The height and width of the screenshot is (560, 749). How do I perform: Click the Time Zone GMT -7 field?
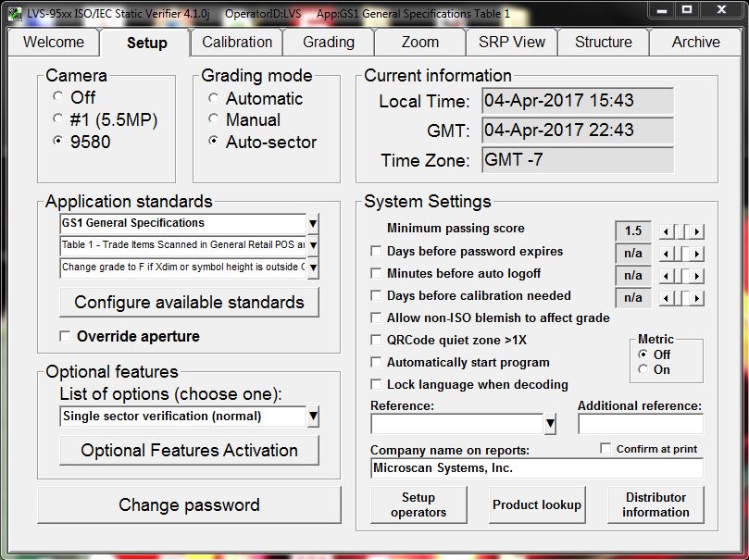(578, 159)
